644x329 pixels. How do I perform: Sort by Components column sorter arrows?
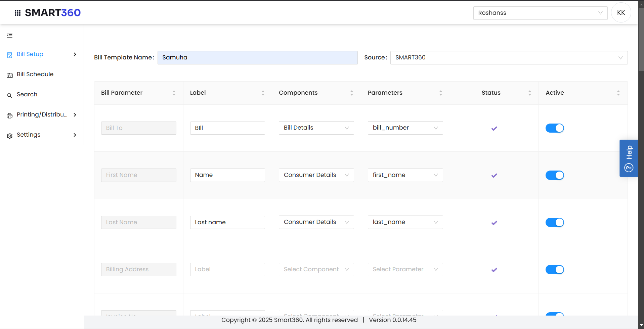[x=352, y=93]
